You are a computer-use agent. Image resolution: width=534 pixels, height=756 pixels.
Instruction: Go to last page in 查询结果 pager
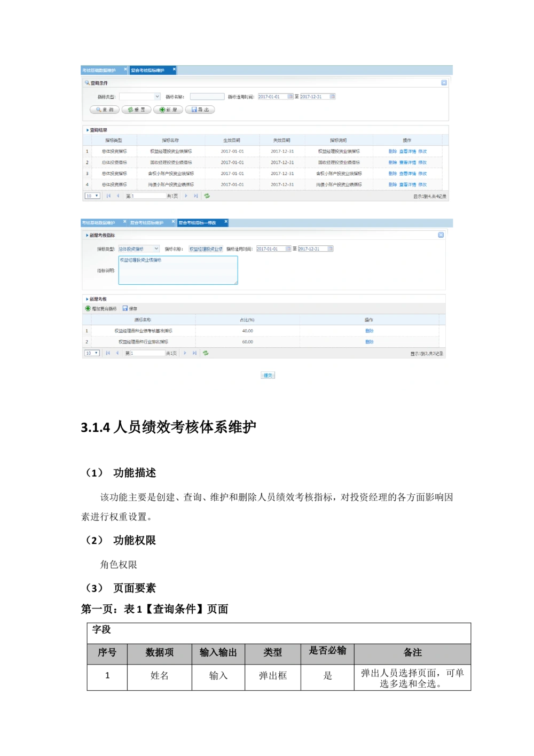tap(196, 196)
